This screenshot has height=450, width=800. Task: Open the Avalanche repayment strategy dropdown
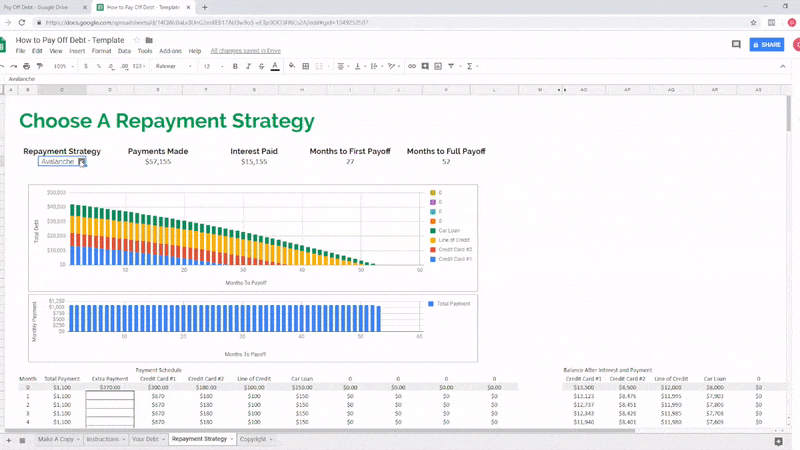tap(82, 162)
